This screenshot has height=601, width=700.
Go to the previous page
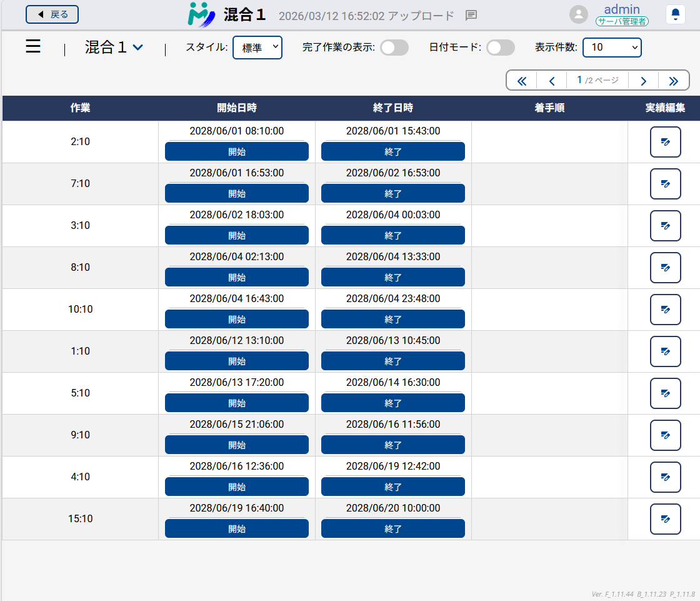[552, 81]
